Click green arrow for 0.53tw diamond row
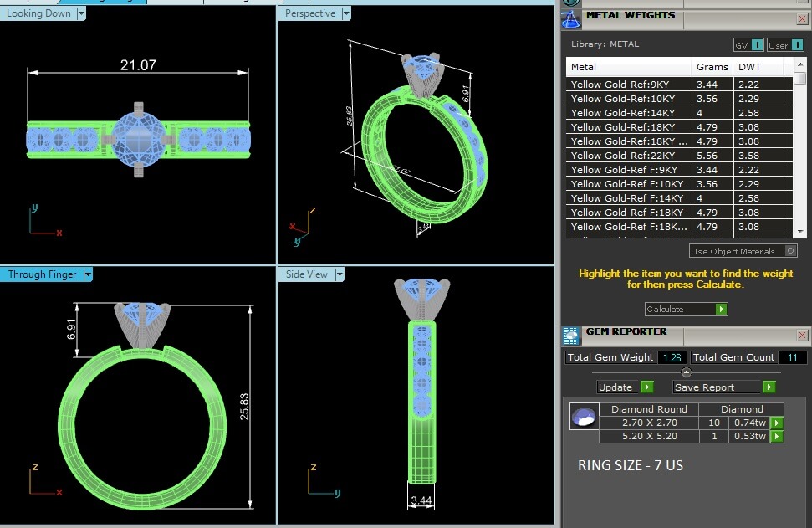This screenshot has height=528, width=812. (x=776, y=437)
